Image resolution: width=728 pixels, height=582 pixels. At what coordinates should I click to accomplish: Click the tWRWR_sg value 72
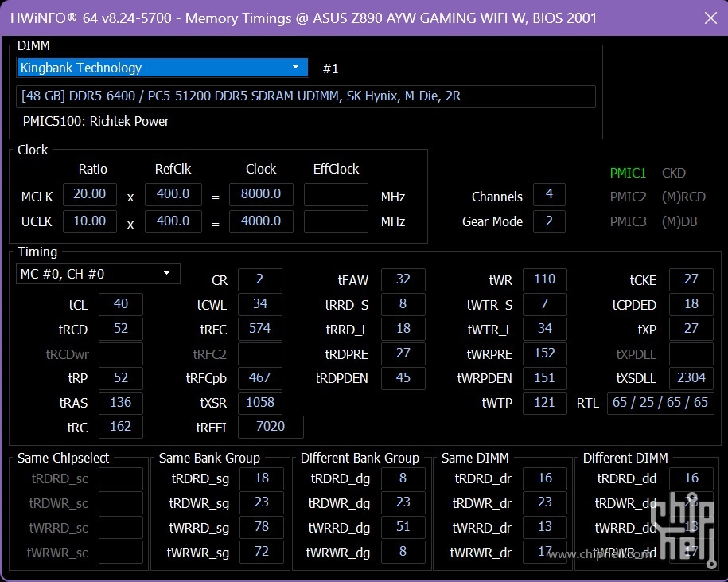[x=262, y=551]
